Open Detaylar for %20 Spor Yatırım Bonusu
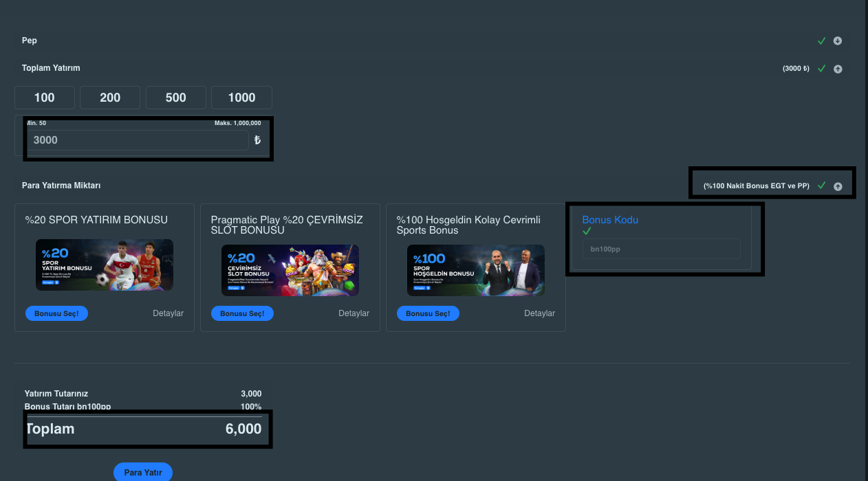 pos(168,313)
